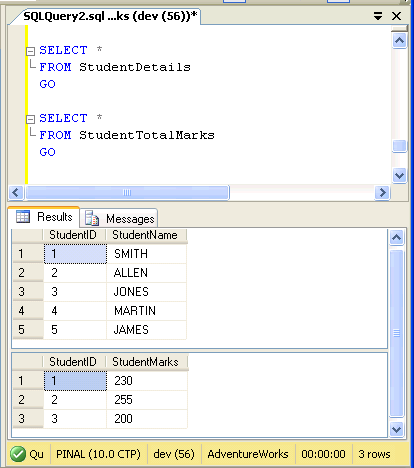Open the active files dropdown arrow
414x468 pixels.
tap(378, 16)
